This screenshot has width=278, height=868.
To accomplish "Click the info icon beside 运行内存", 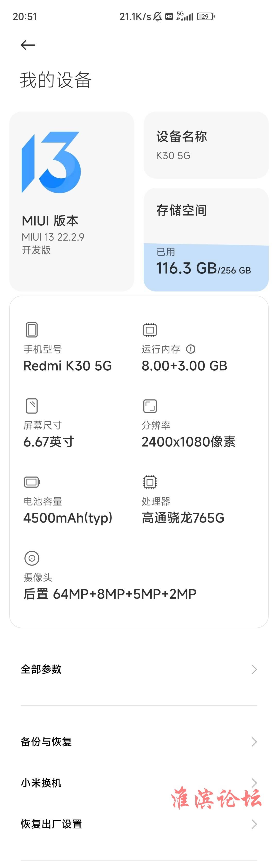I will point(191,349).
